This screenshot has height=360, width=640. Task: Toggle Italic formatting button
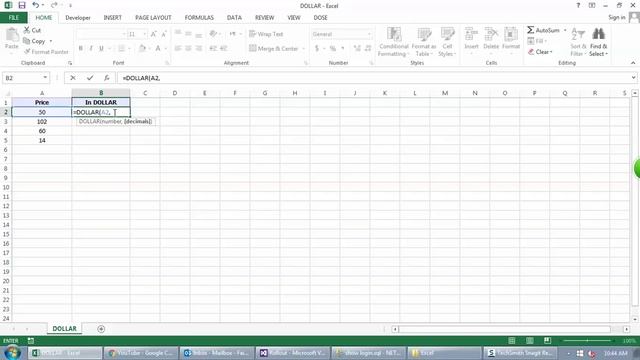click(x=91, y=48)
